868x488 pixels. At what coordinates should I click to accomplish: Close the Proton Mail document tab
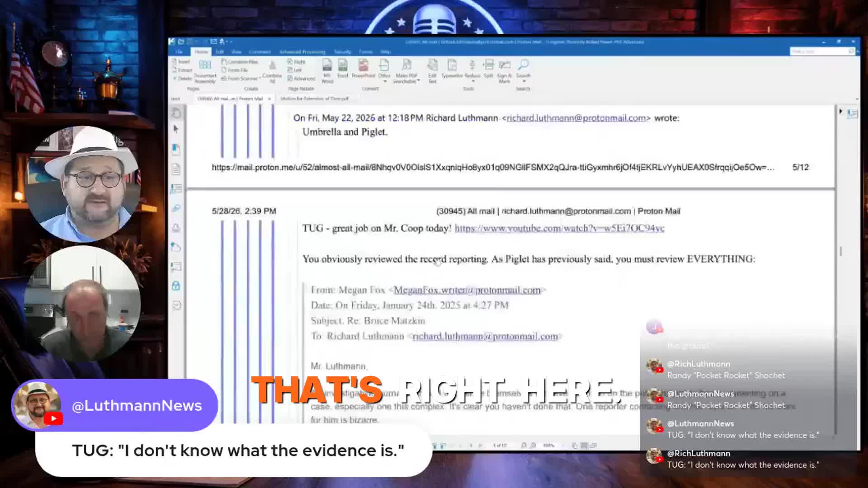click(269, 99)
